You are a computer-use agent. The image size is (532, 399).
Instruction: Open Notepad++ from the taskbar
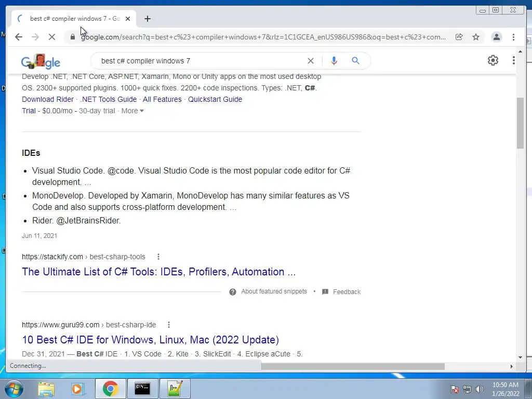(x=175, y=389)
